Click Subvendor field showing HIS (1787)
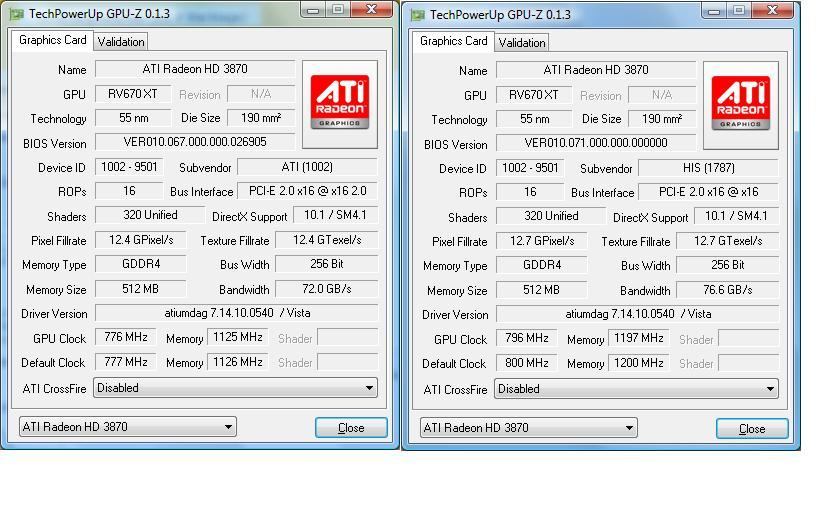The image size is (840, 525). (x=708, y=168)
